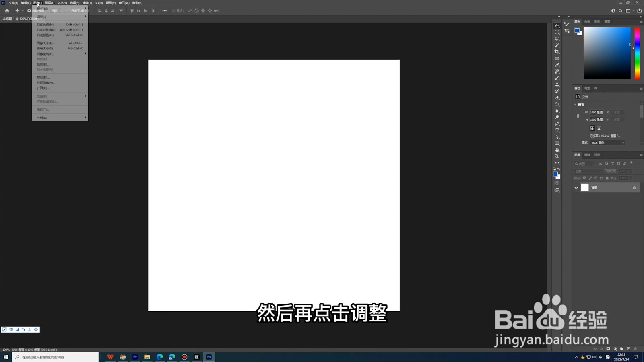Open the 图层 auto-select target dropdown
This screenshot has width=644, height=362.
56,11
